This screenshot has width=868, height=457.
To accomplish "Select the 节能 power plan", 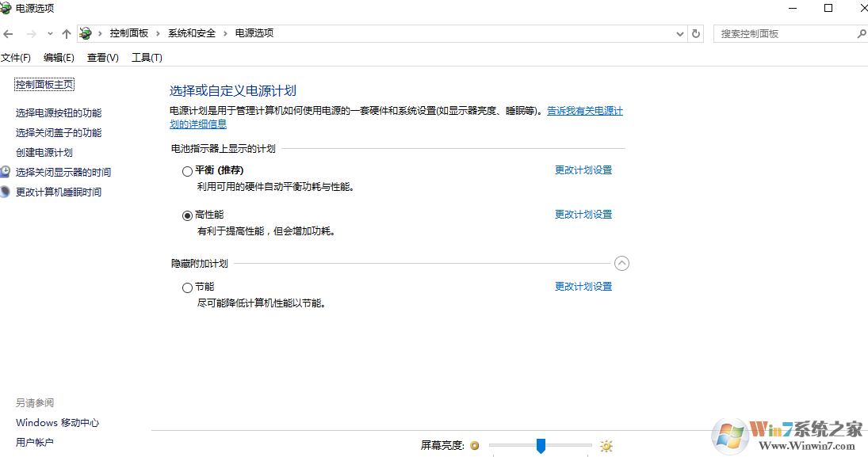I will click(187, 287).
